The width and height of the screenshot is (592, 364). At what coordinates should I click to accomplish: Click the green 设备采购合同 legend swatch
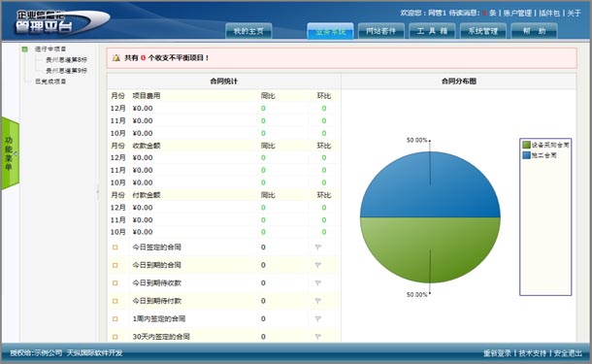(x=526, y=145)
